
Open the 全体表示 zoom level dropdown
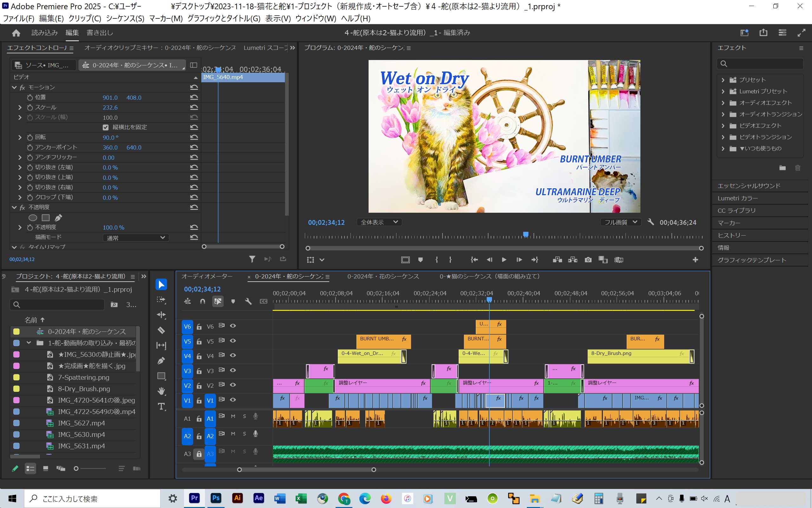(379, 222)
